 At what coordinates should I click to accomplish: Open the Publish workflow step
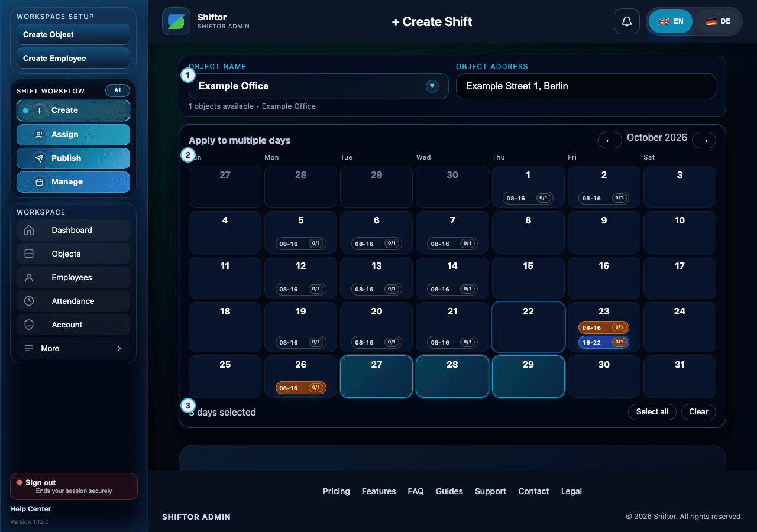pos(73,158)
